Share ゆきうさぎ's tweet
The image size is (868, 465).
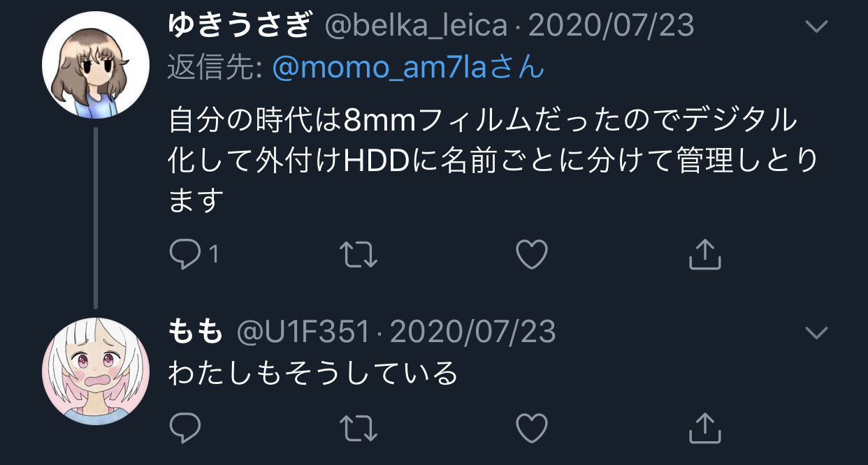pyautogui.click(x=704, y=254)
